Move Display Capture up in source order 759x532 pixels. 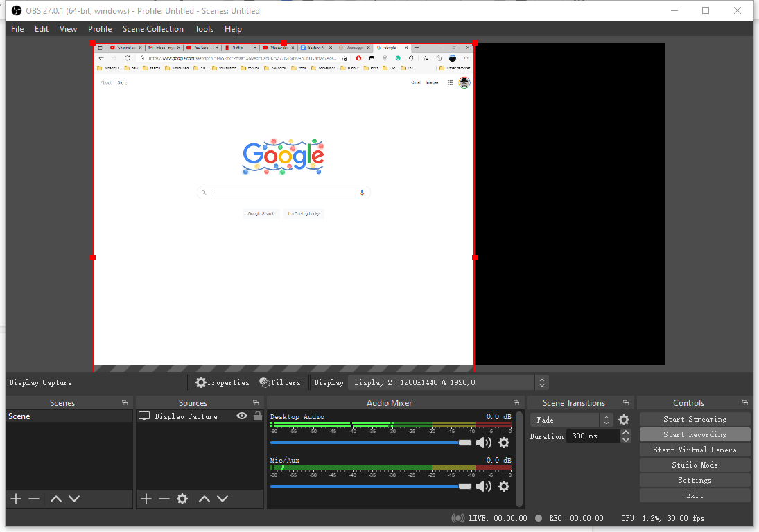pos(204,498)
